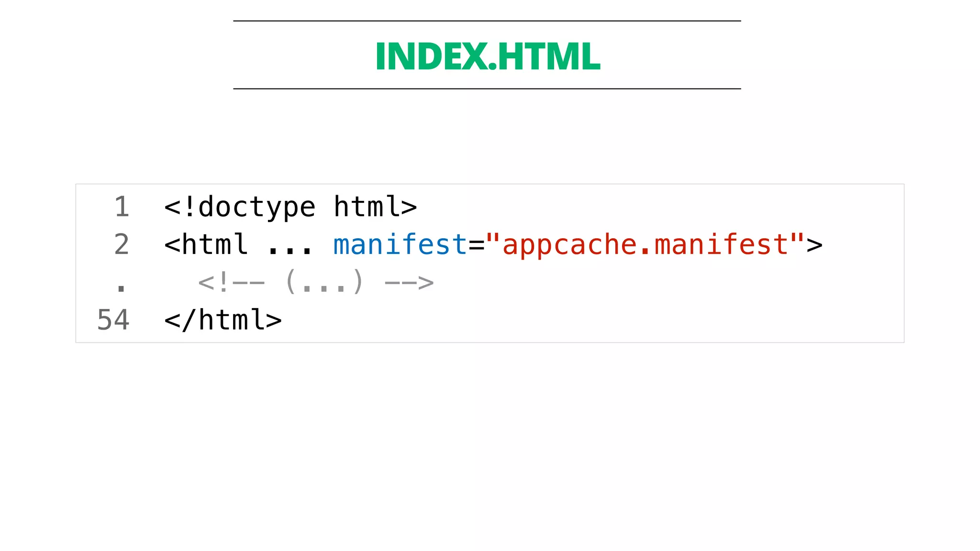
Task: Click the blue 'manifest' attribute name
Action: (400, 244)
